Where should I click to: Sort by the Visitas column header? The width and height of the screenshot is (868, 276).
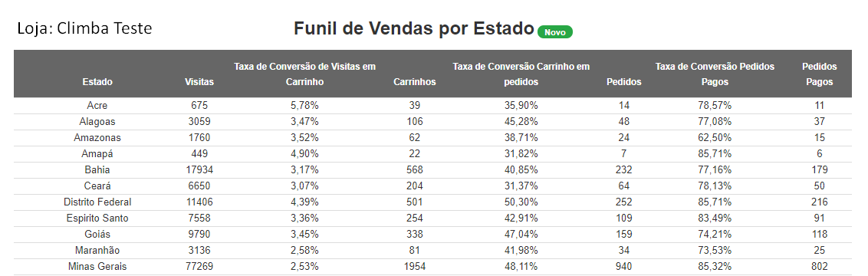199,82
